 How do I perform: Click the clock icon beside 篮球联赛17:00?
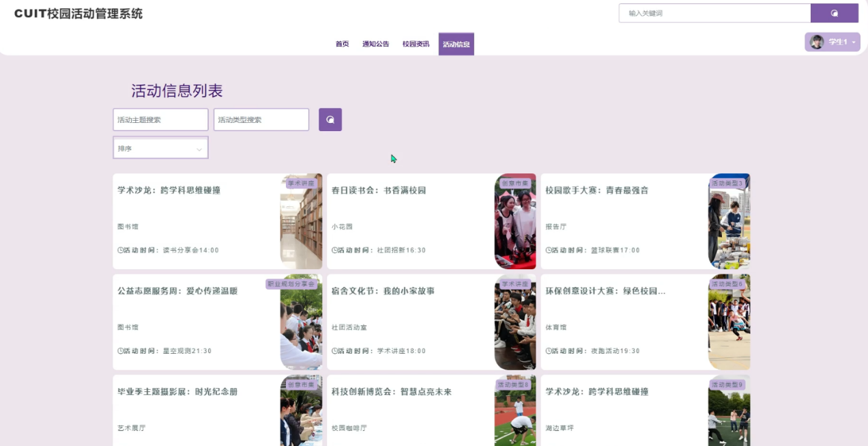point(548,250)
